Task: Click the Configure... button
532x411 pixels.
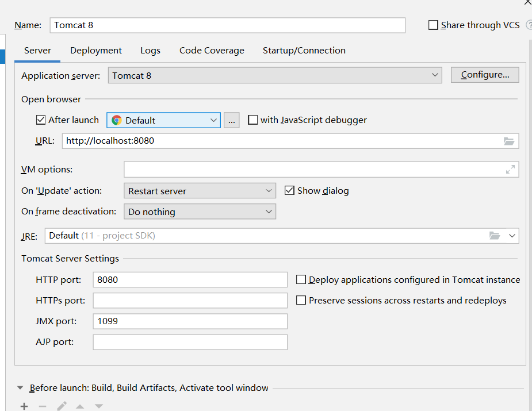Action: click(485, 75)
